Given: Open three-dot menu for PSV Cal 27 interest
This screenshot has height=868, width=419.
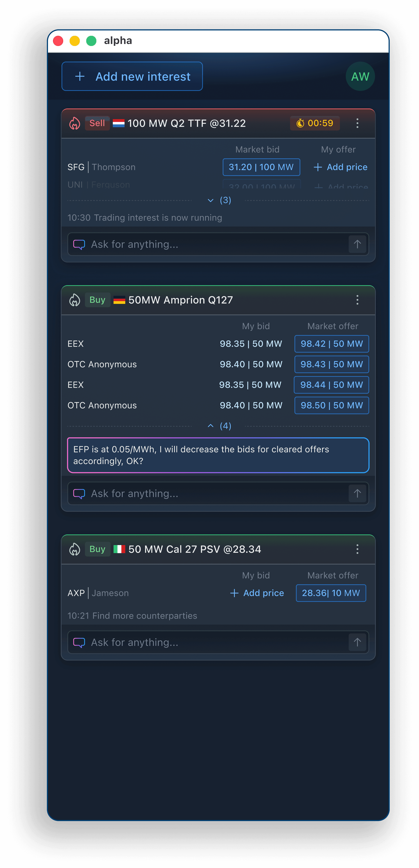Looking at the screenshot, I should (x=357, y=549).
